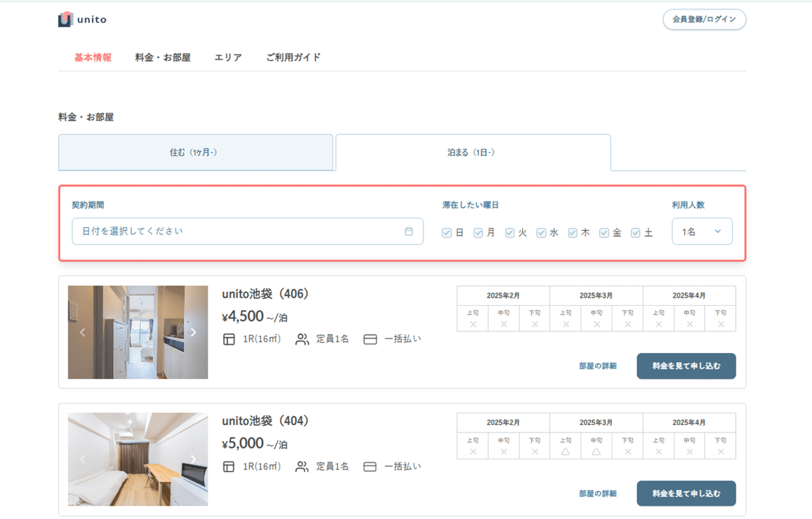Click 2025年2月 header in room 406 calendar

(x=503, y=296)
